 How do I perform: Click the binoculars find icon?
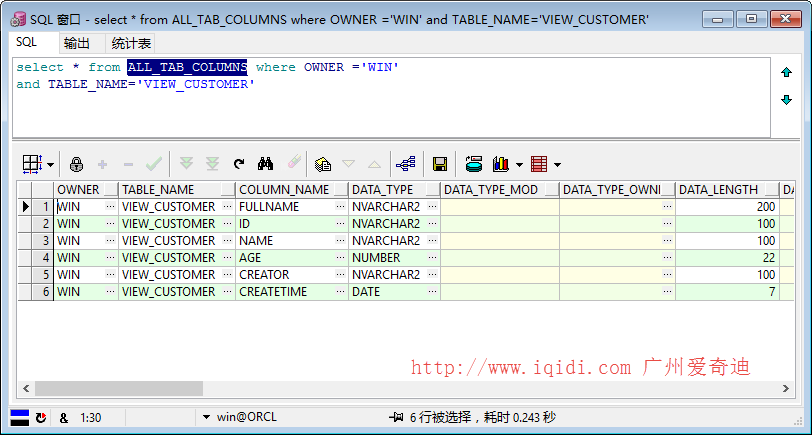pyautogui.click(x=265, y=164)
